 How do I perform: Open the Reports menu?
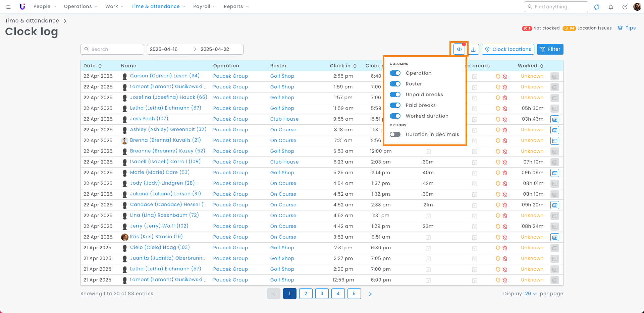236,6
